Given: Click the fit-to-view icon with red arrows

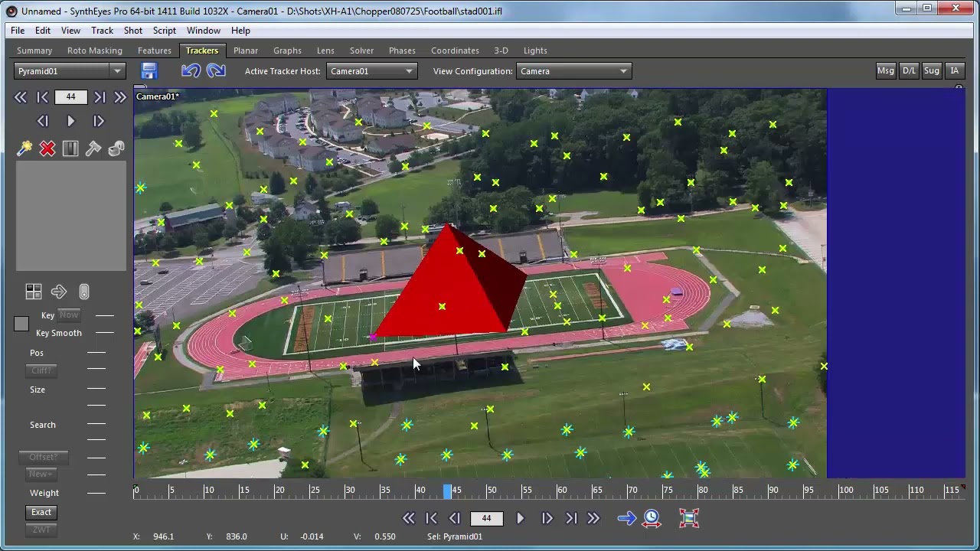Looking at the screenshot, I should click(x=689, y=518).
